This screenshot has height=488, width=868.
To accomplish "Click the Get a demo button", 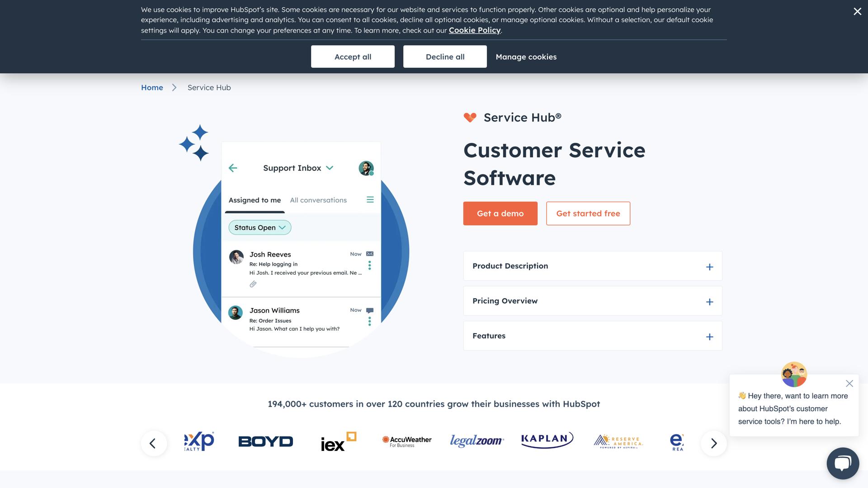I will (500, 213).
